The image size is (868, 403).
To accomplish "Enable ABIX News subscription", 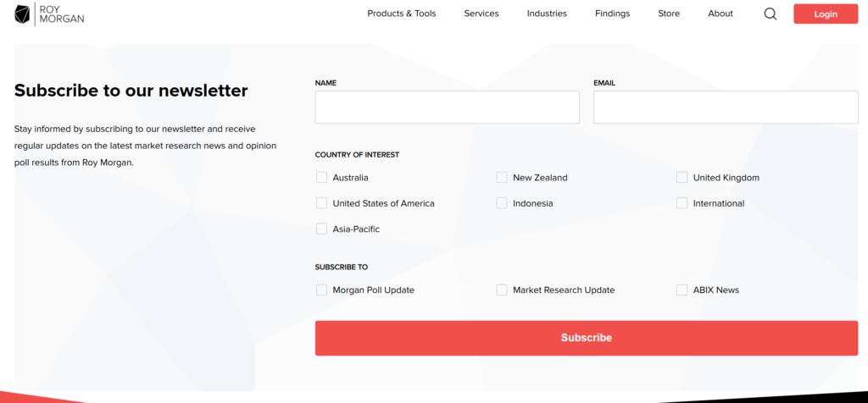I will (682, 290).
